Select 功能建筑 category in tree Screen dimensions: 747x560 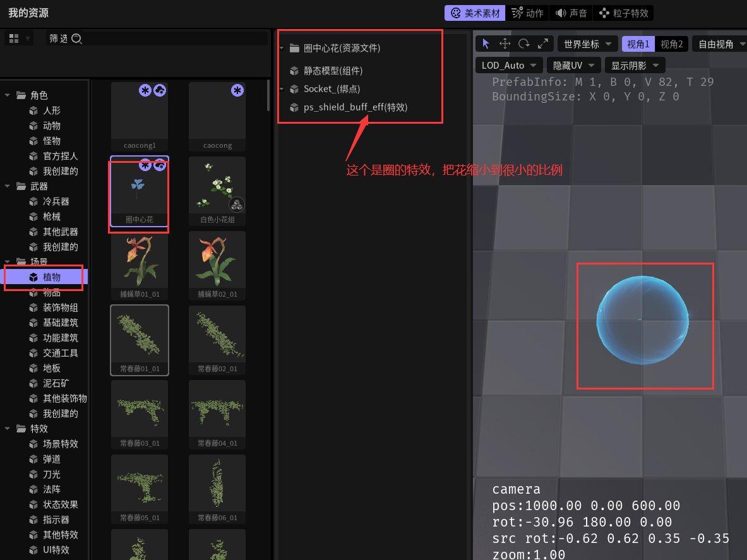coord(60,338)
